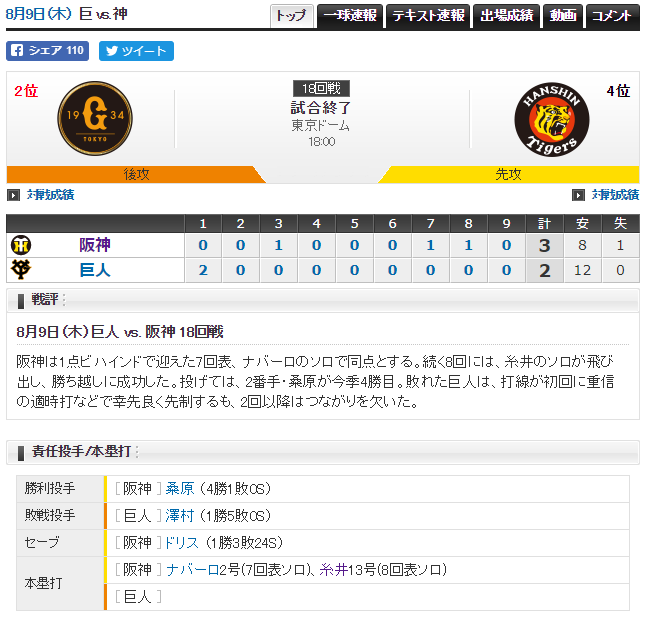This screenshot has width=647, height=620.
Task: Click Hanshin hits value 8
Action: [582, 245]
